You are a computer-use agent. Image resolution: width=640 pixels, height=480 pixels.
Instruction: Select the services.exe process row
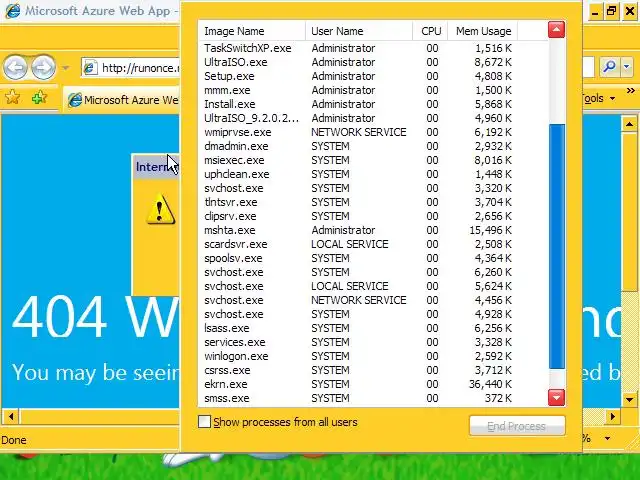(373, 342)
